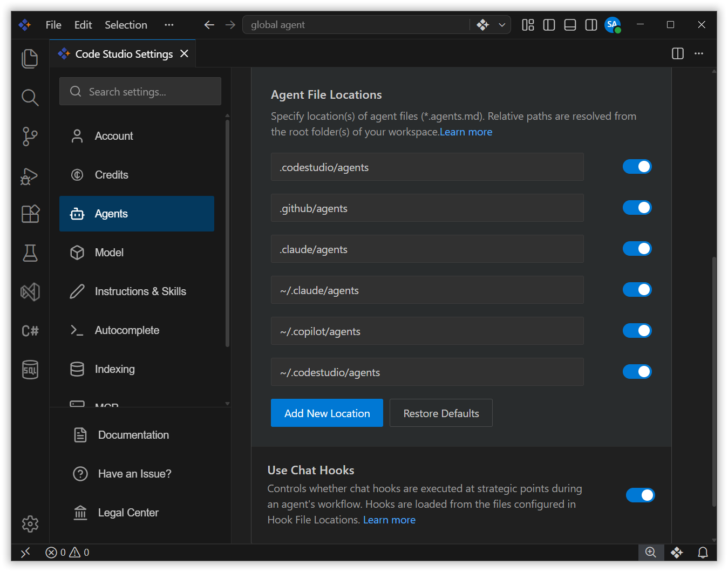Viewport: 728px width, 572px height.
Task: Open editor More Actions ellipsis
Action: 699,53
